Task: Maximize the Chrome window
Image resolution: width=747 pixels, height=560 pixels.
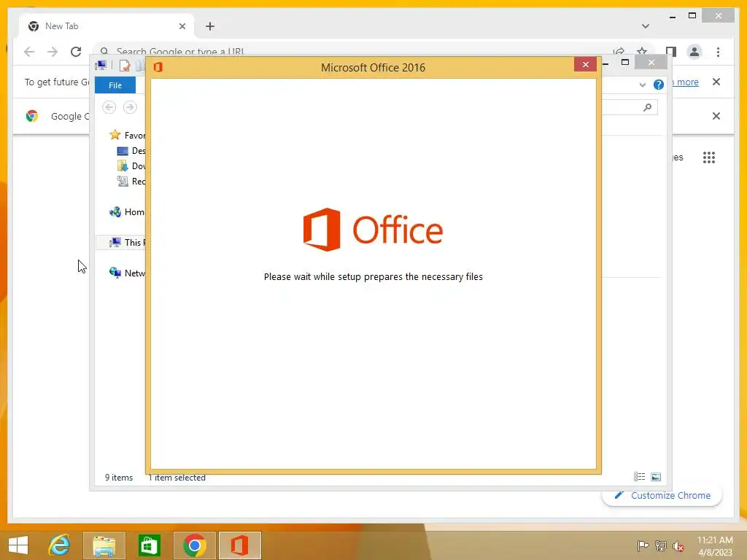Action: (x=692, y=16)
